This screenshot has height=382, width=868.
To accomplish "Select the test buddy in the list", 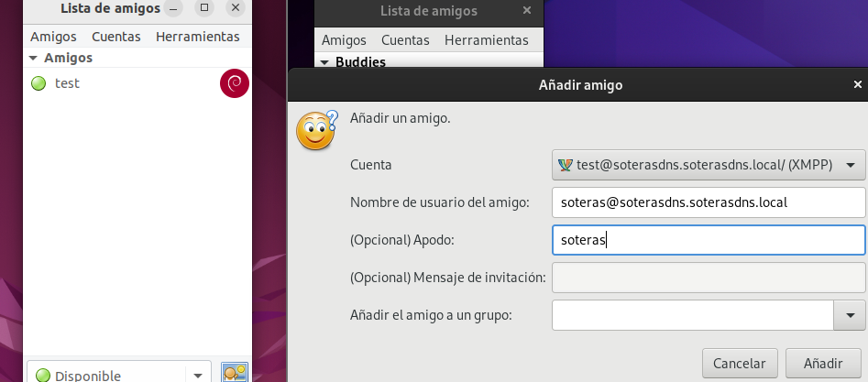I will (67, 83).
